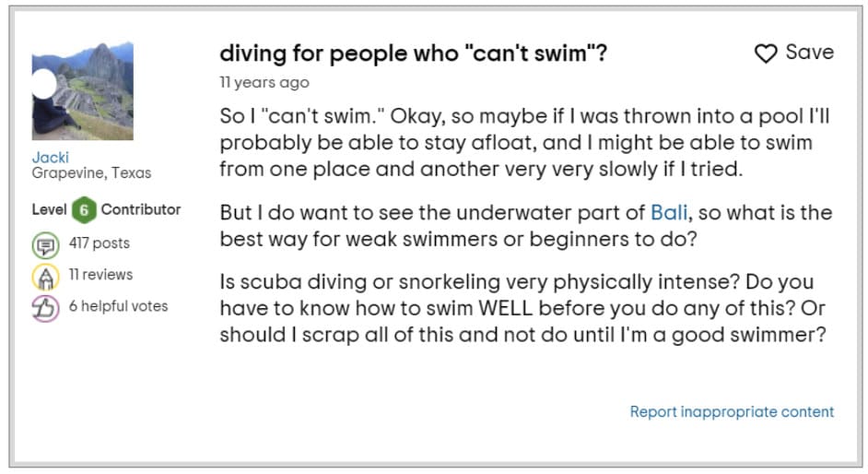Click the Save button label

[809, 52]
